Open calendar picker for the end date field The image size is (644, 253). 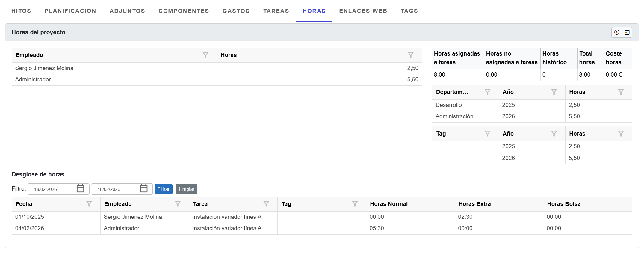click(144, 189)
